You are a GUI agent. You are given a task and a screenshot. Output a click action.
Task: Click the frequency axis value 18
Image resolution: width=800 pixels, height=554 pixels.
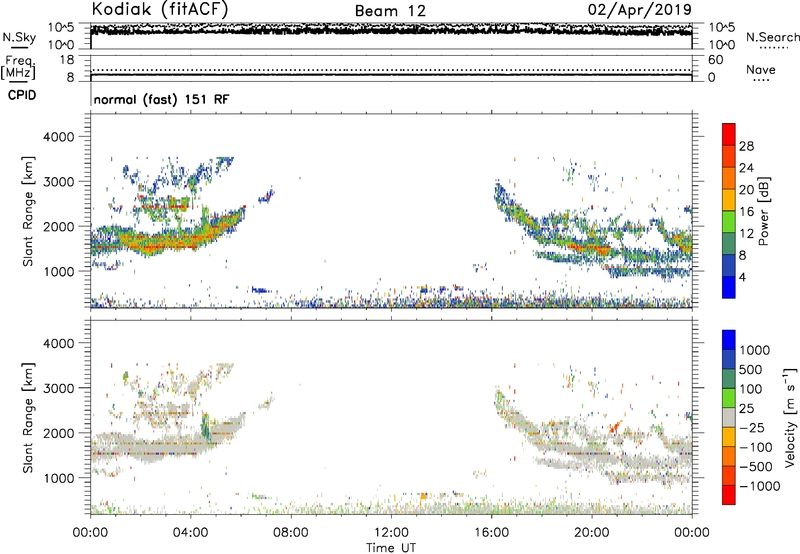(67, 60)
